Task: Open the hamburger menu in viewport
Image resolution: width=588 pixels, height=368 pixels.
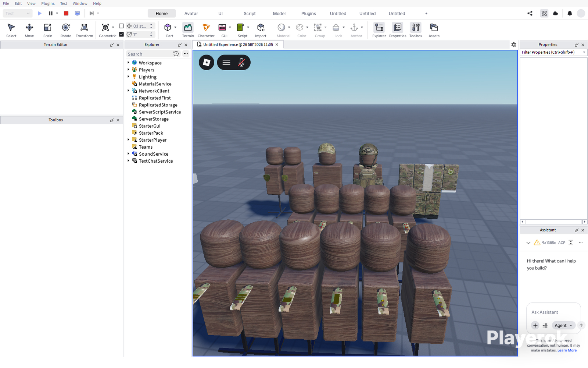Action: (x=226, y=63)
